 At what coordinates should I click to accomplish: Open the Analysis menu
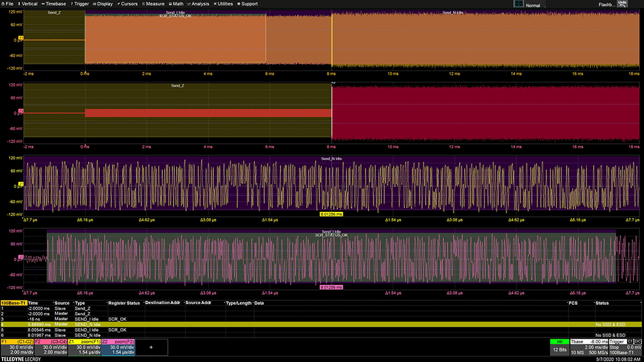coord(199,4)
